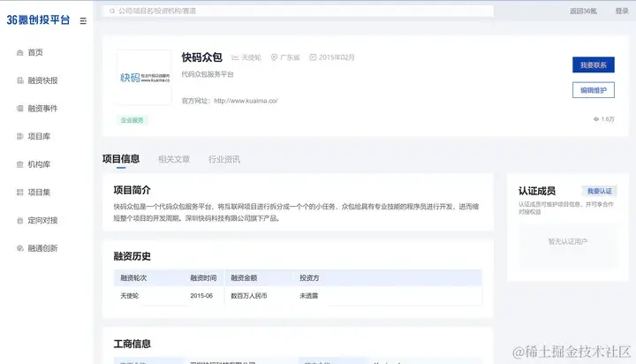Switch to 相关文章 tab
The width and height of the screenshot is (636, 364).
(x=174, y=160)
